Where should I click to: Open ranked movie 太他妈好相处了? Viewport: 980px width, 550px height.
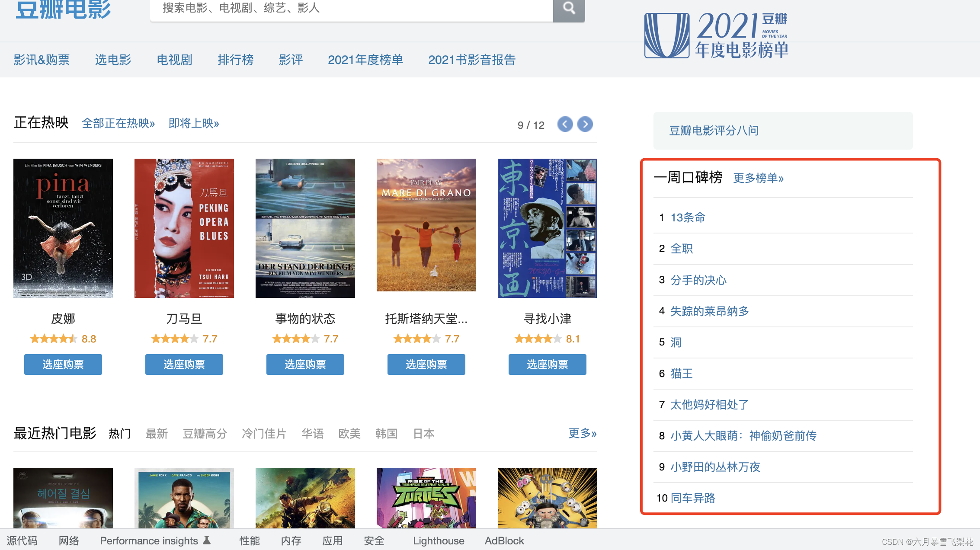coord(710,405)
